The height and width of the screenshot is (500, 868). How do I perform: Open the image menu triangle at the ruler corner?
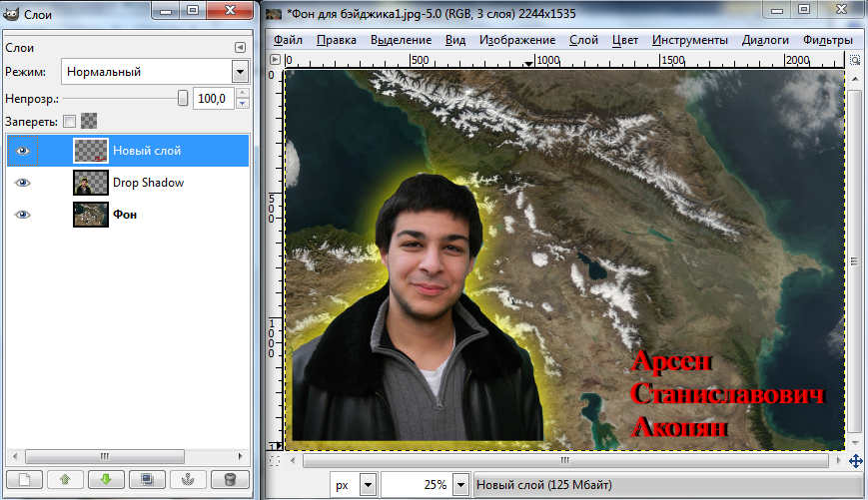coord(275,59)
